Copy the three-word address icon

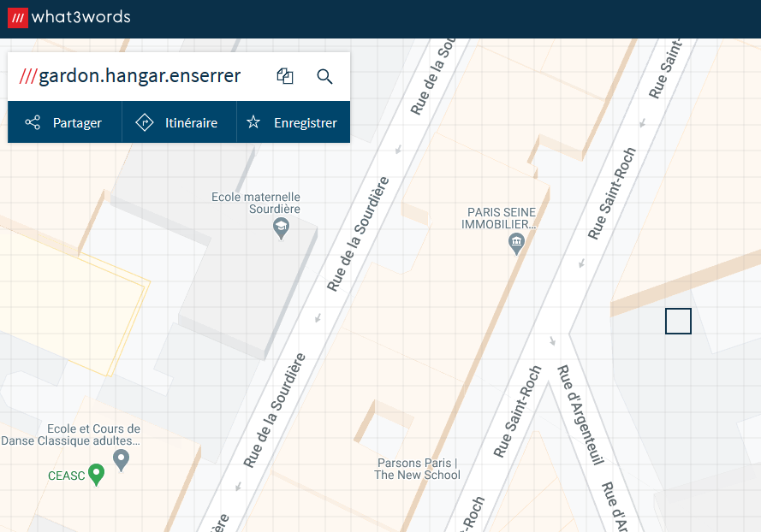click(285, 76)
